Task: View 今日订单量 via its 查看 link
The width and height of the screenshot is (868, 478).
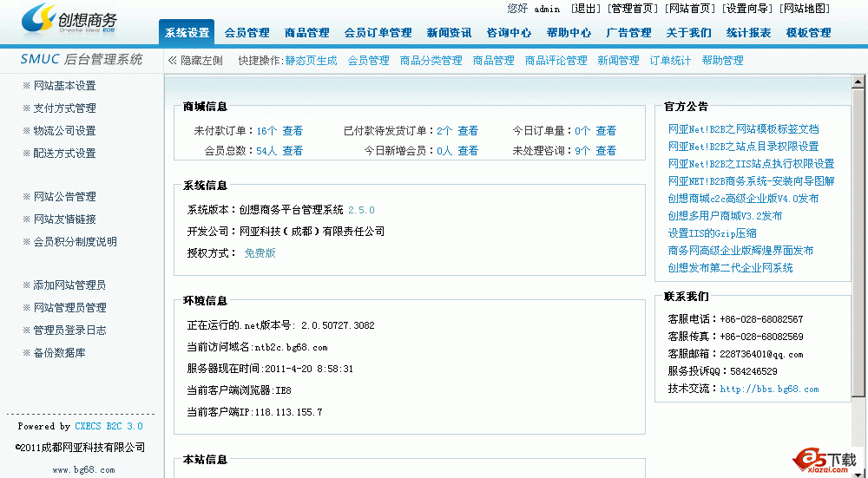Action: 606,131
